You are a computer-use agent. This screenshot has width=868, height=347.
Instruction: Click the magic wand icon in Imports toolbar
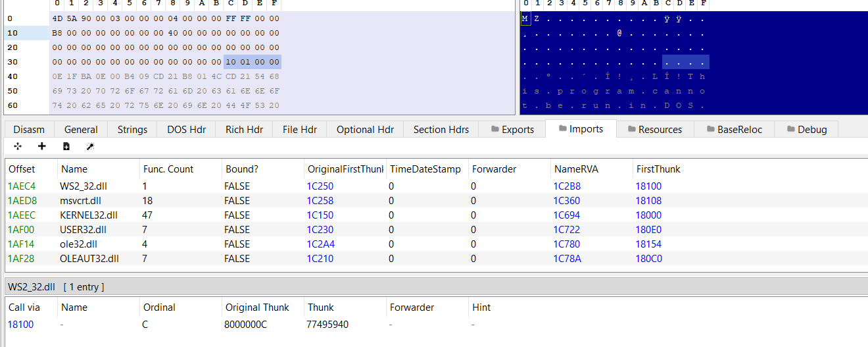point(90,146)
